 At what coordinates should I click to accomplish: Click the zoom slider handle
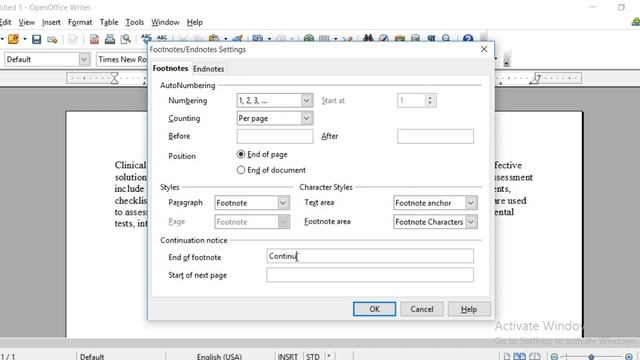(x=591, y=357)
